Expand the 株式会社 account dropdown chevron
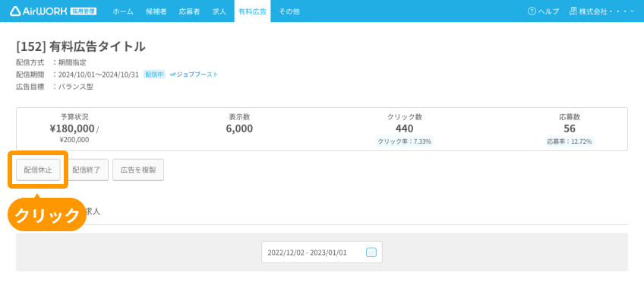Viewport: 644px width, 286px height. click(x=632, y=11)
